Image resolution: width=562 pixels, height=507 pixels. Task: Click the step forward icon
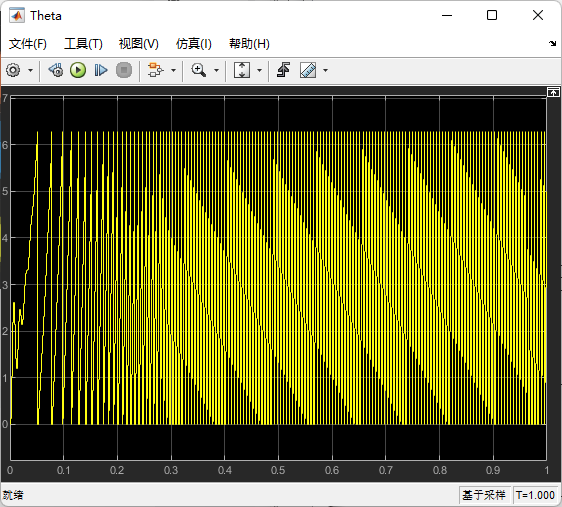coord(101,70)
